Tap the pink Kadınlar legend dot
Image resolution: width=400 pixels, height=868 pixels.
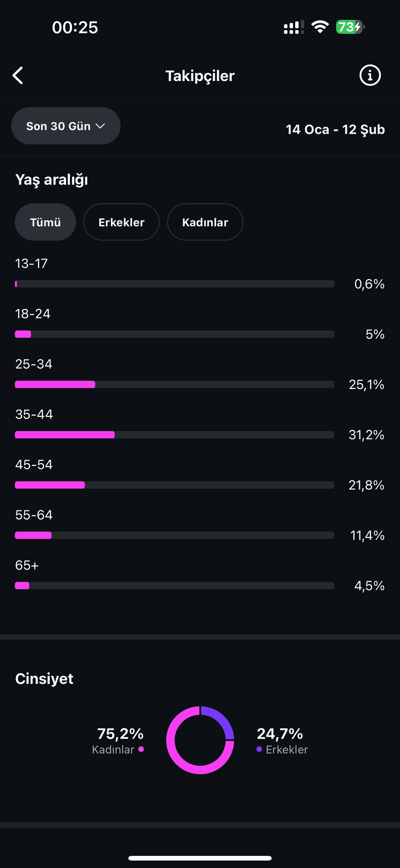coord(141,749)
